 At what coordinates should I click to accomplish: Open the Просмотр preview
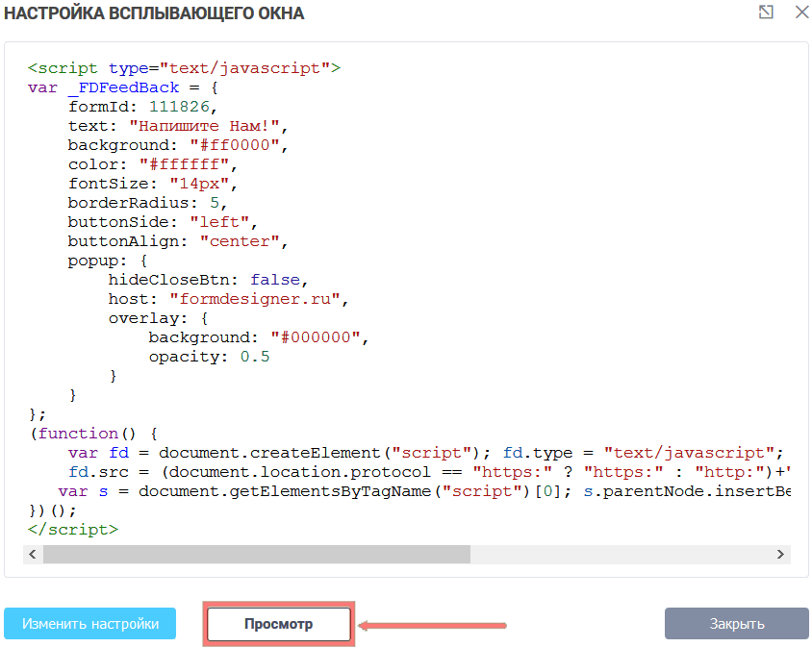pos(278,624)
